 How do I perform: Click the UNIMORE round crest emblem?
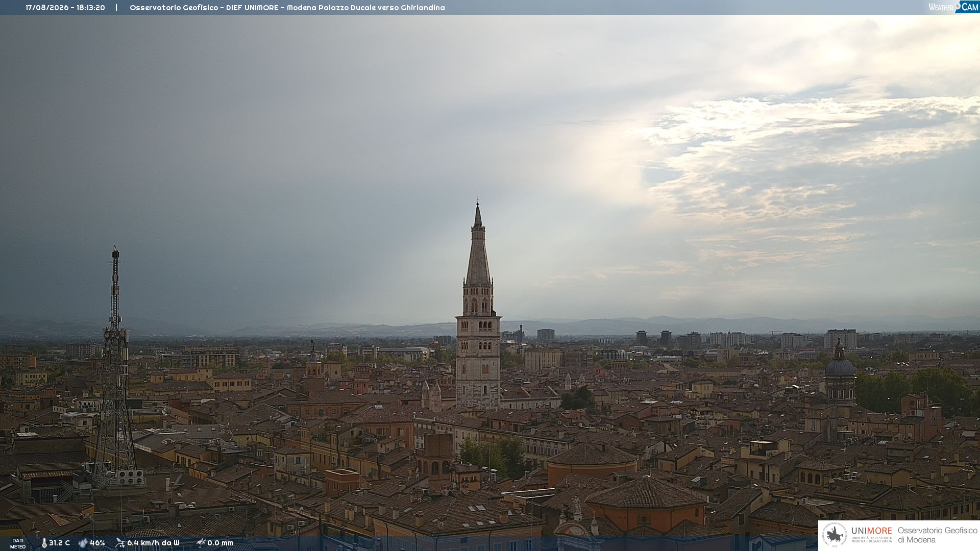click(835, 535)
